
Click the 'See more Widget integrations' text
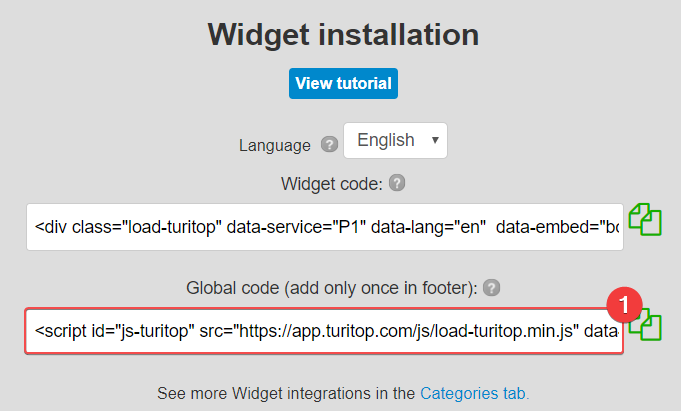coord(286,393)
